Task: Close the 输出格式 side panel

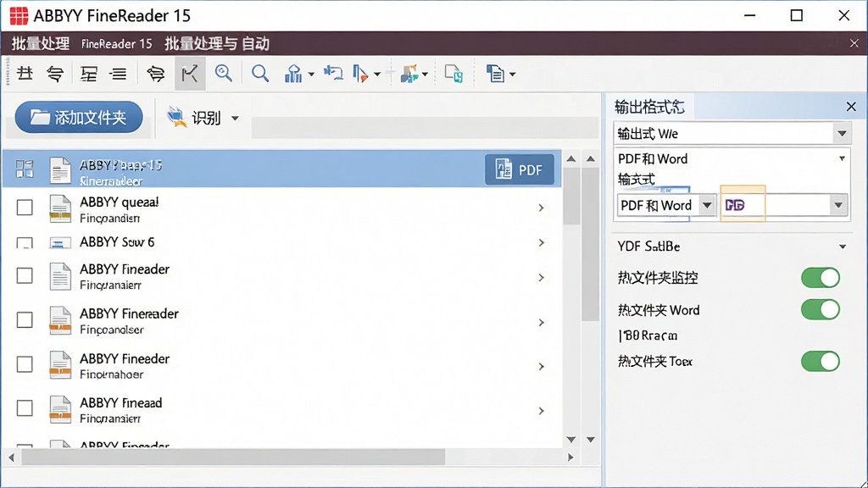Action: tap(851, 107)
